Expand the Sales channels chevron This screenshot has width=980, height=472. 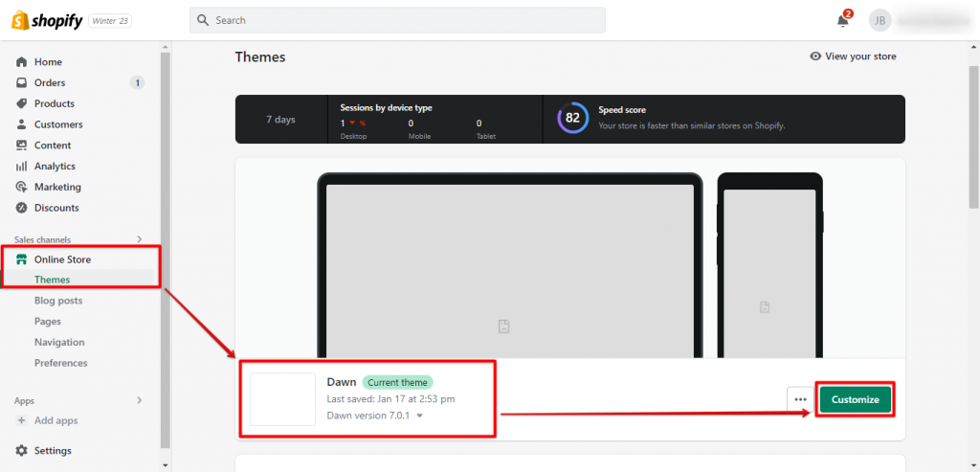[140, 239]
